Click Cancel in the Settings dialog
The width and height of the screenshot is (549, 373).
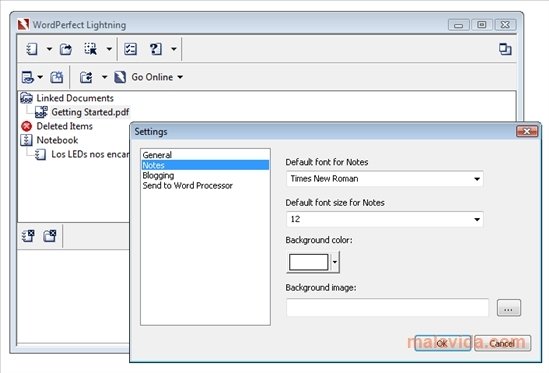click(502, 343)
